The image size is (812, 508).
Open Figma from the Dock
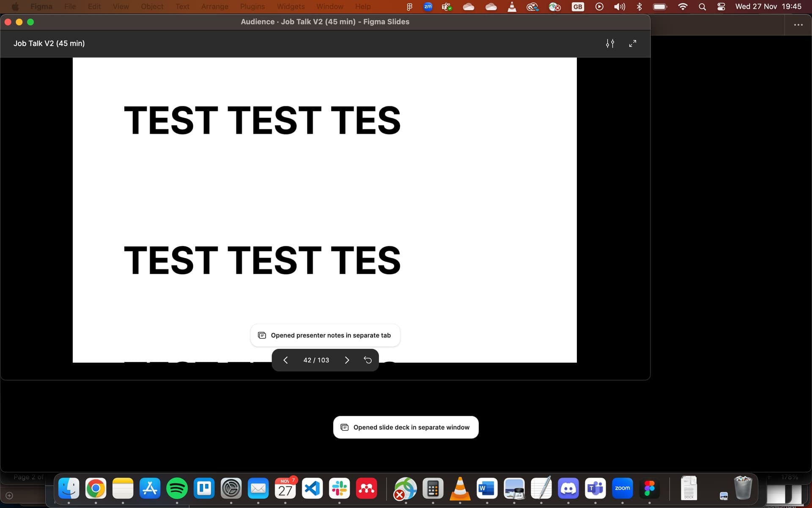[x=650, y=489]
